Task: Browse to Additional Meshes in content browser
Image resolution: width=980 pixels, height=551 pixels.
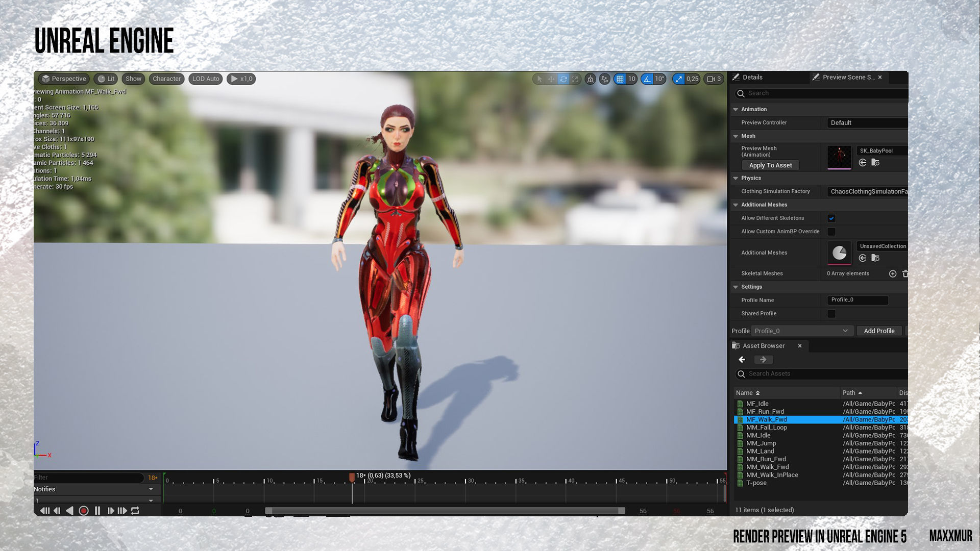Action: point(875,258)
